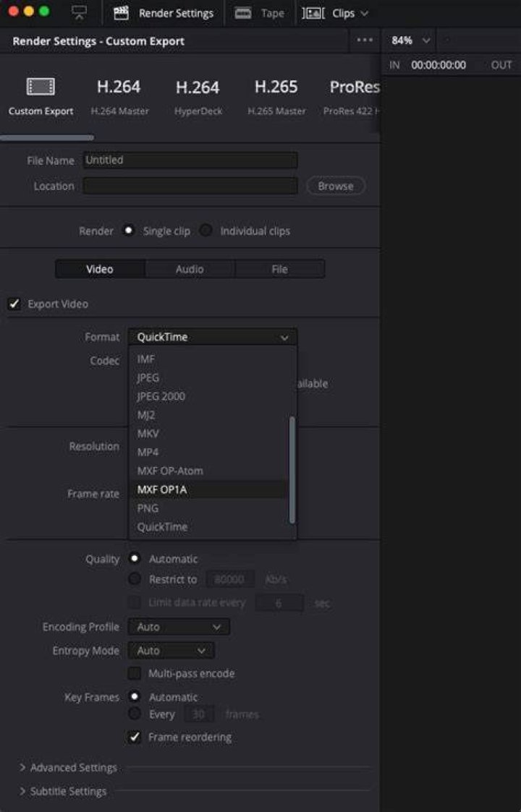The image size is (521, 812).
Task: Select Restrict to quality option
Action: [135, 579]
